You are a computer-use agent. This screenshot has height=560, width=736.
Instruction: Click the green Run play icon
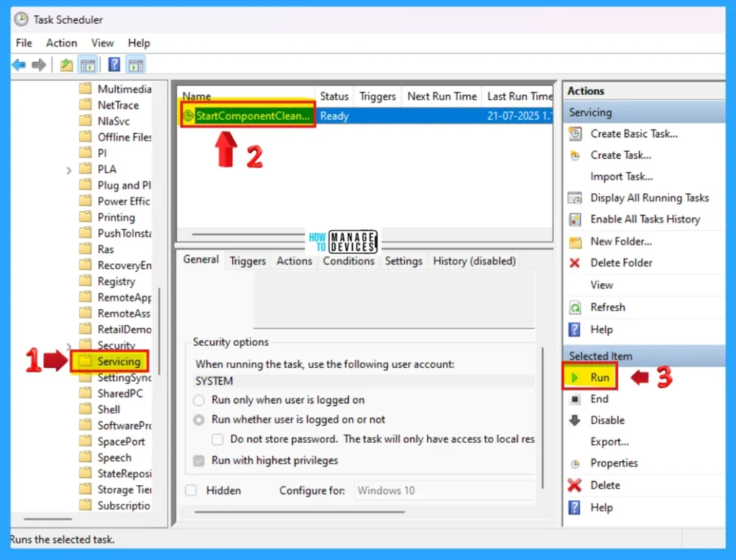pos(574,377)
